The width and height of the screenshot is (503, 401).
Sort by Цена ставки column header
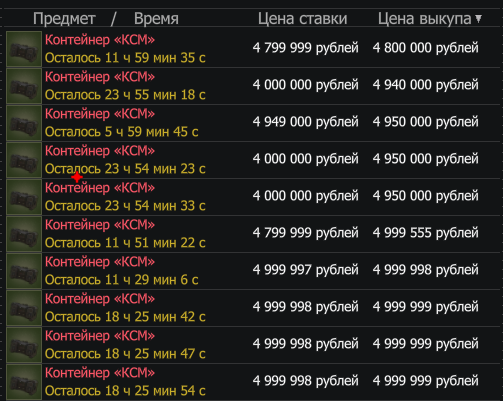[x=302, y=19]
